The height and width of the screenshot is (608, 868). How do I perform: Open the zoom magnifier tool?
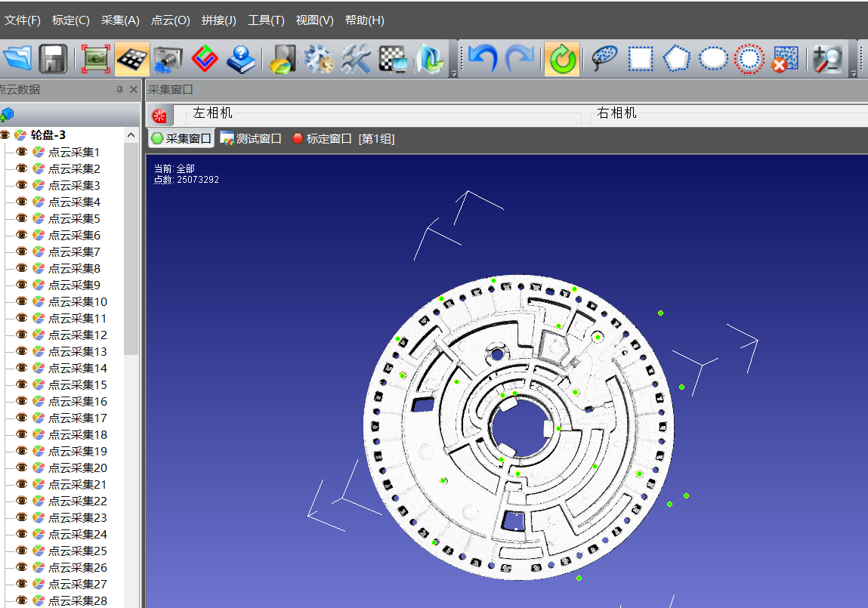828,59
